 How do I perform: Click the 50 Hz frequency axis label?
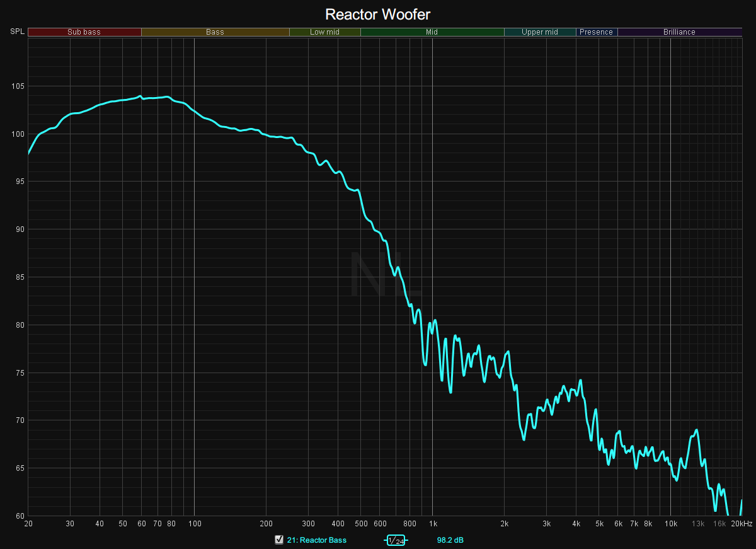point(123,524)
